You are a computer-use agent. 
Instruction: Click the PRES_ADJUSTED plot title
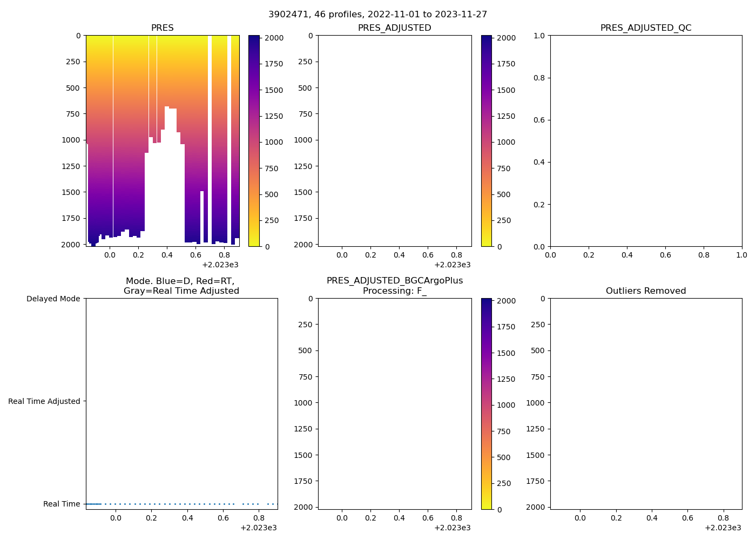[x=394, y=28]
